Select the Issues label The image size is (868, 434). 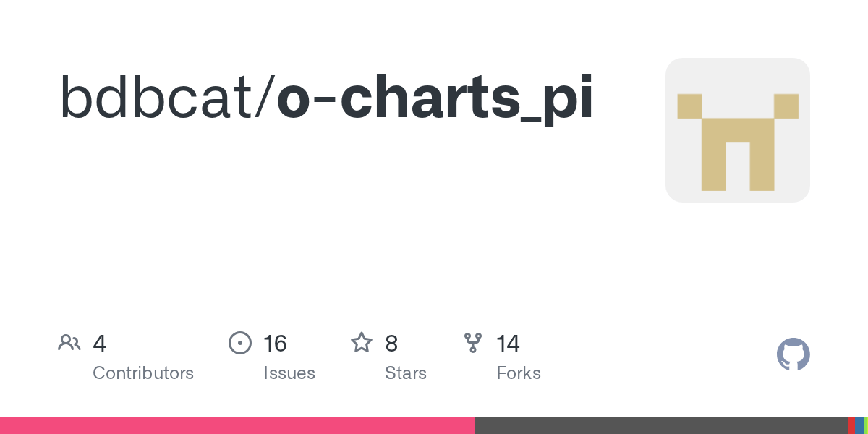(x=289, y=373)
